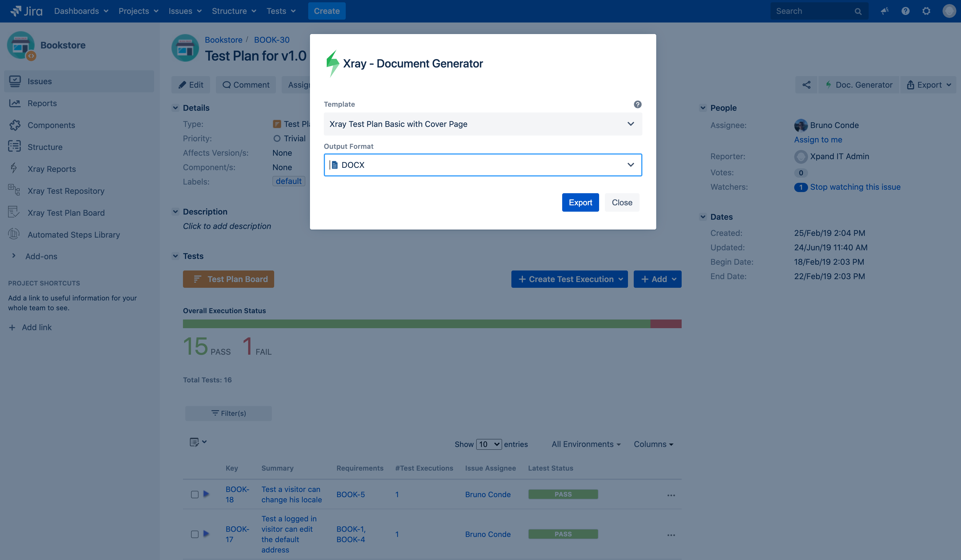The width and height of the screenshot is (961, 560).
Task: Check the BOOK-17 row checkbox
Action: (x=195, y=534)
